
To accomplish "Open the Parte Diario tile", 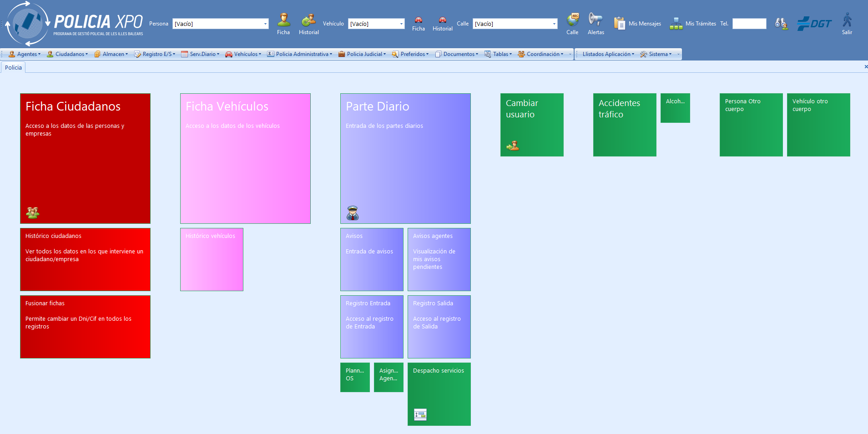I will pyautogui.click(x=405, y=158).
